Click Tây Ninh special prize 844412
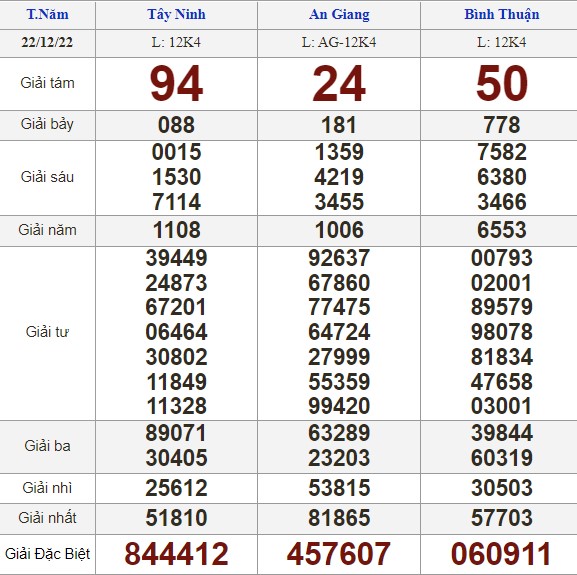The width and height of the screenshot is (577, 575). [176, 554]
